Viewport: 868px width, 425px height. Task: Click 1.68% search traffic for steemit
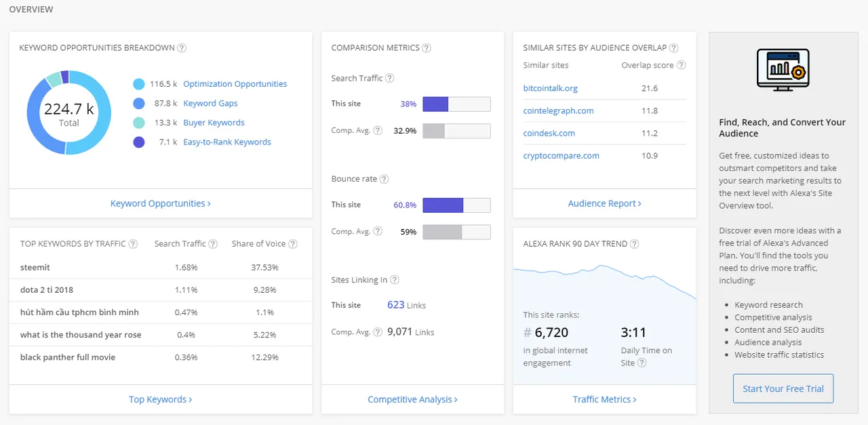(186, 268)
